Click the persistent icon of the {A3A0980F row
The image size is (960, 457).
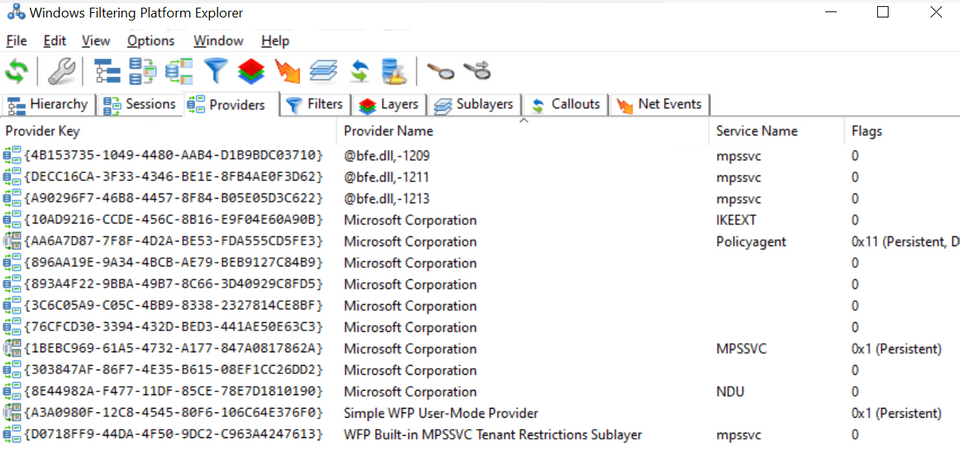tap(12, 413)
